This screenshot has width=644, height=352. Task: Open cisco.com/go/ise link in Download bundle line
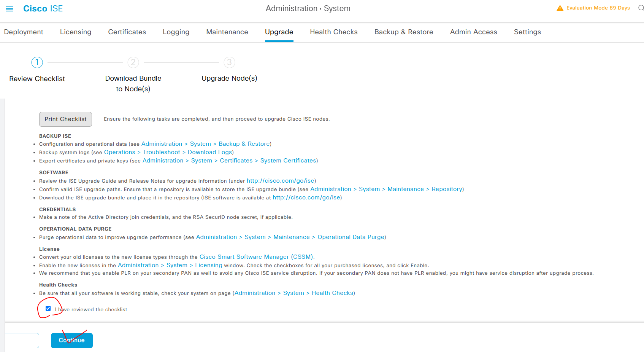coord(306,198)
